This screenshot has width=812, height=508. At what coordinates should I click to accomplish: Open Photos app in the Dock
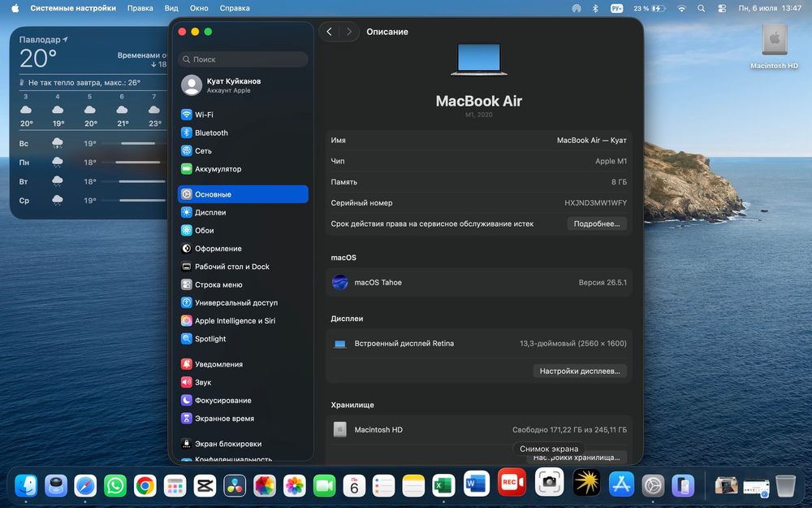(295, 486)
